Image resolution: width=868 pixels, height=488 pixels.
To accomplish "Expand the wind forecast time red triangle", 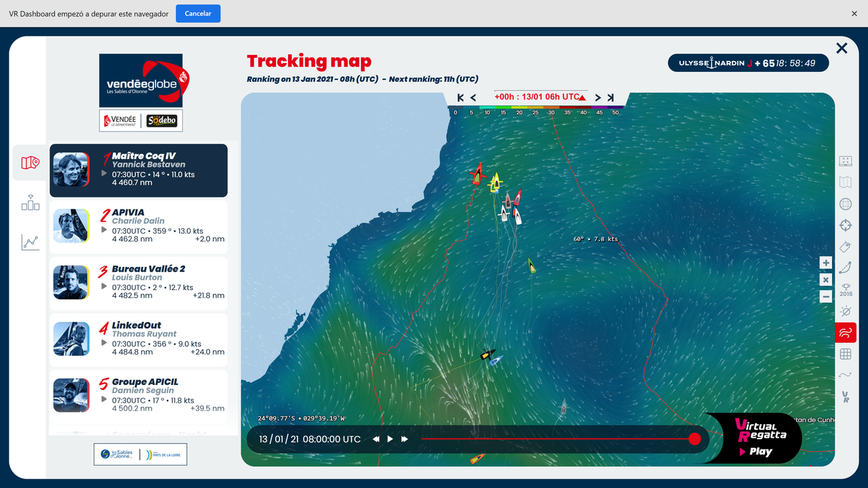I will pos(582,98).
